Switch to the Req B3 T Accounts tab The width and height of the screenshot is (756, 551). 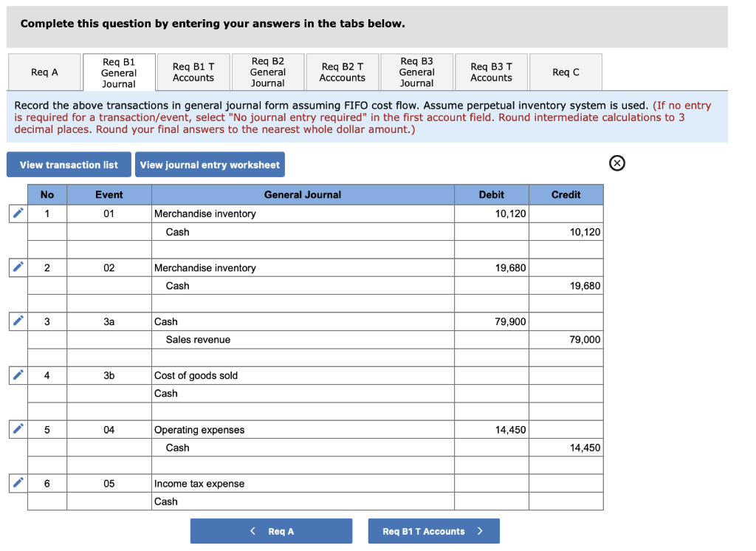(491, 72)
